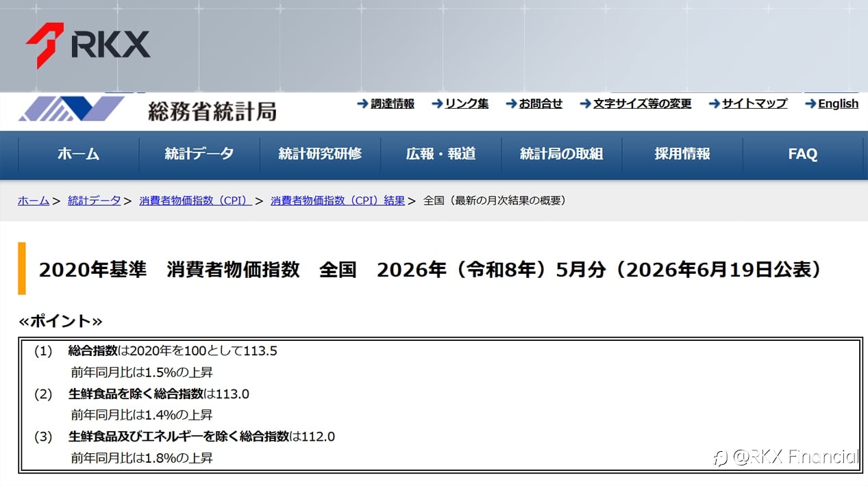Open the 総務省統計局 site title
The image size is (868, 486).
(x=212, y=111)
